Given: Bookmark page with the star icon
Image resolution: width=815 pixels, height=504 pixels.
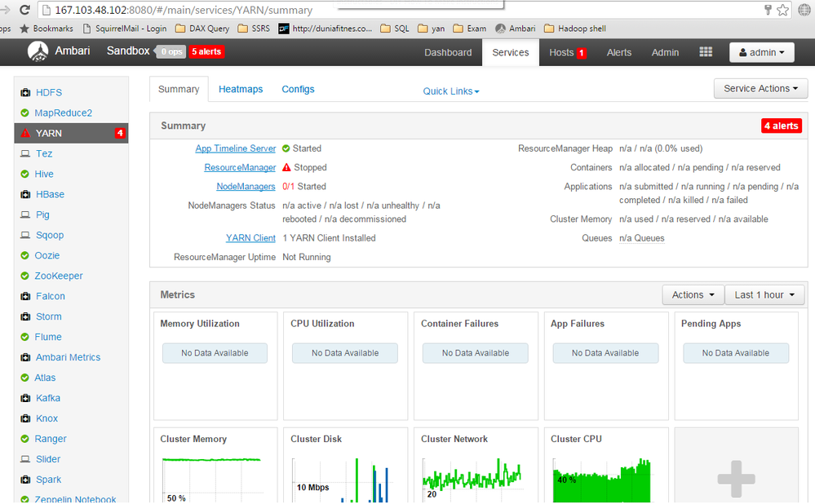Looking at the screenshot, I should pyautogui.click(x=782, y=10).
